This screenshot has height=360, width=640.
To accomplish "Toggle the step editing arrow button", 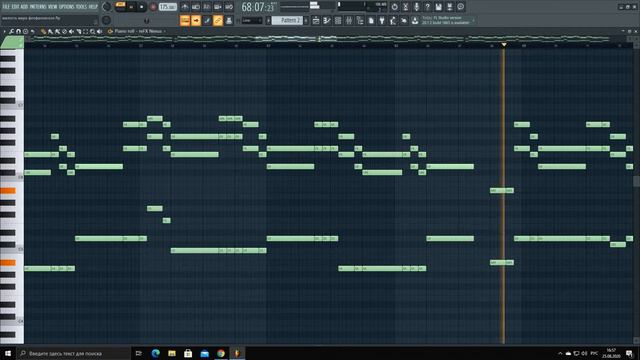I will pos(196,20).
